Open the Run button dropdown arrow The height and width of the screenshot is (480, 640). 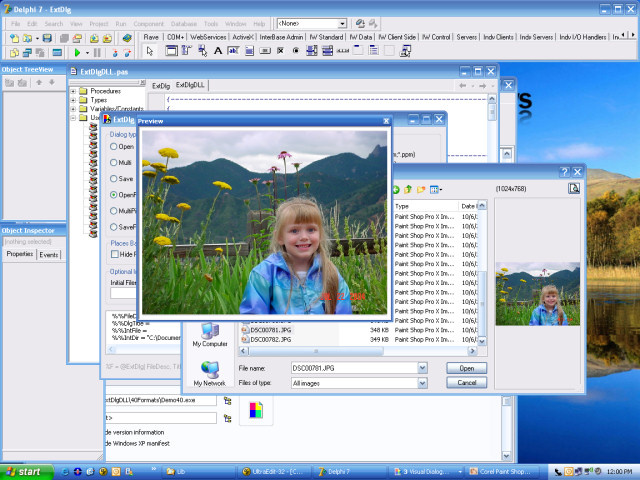coord(87,52)
